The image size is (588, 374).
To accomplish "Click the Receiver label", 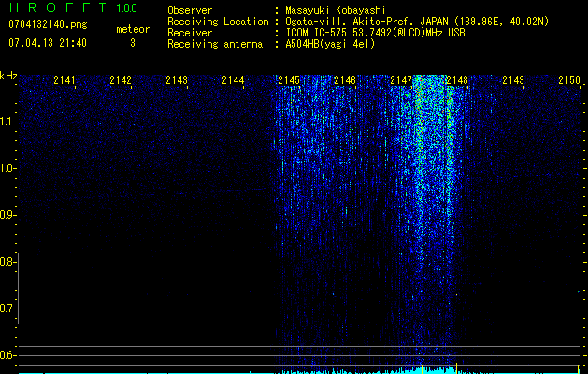I will point(190,33).
